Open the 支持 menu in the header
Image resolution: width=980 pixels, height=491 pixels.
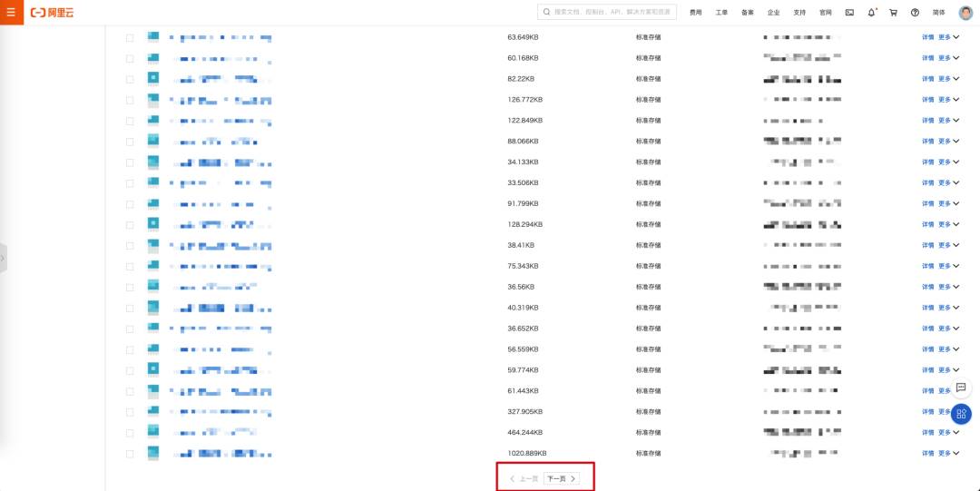coord(799,13)
